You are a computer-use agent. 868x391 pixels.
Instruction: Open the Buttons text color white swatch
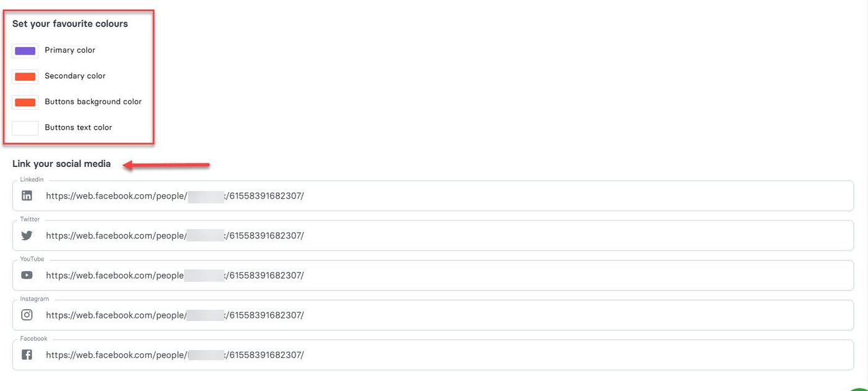click(25, 128)
